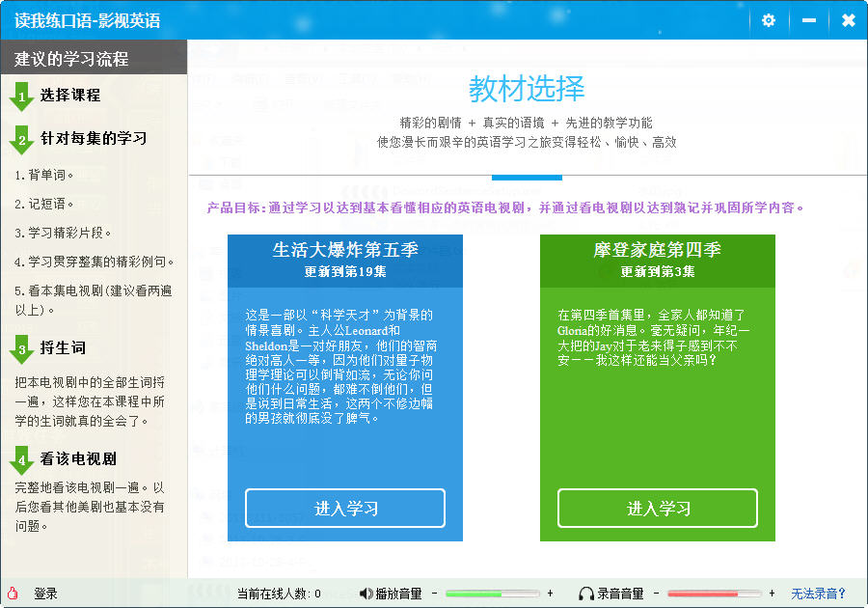Click 更新到第3集 update label

point(658,271)
